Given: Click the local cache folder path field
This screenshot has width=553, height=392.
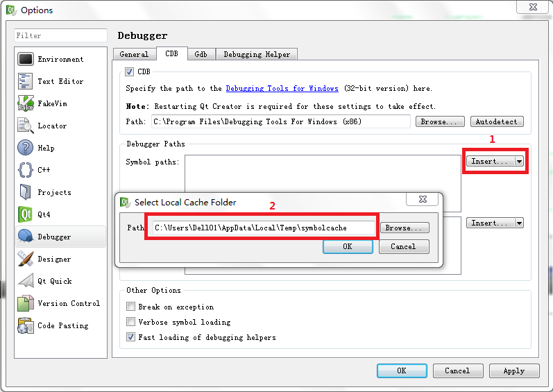Looking at the screenshot, I should 264,228.
